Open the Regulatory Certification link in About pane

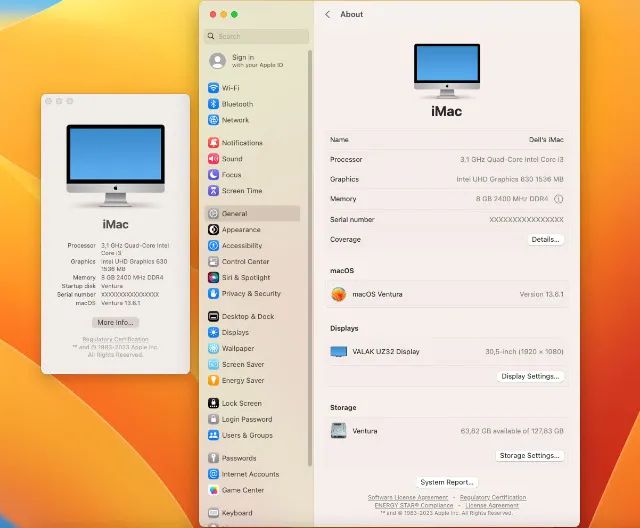(x=493, y=497)
